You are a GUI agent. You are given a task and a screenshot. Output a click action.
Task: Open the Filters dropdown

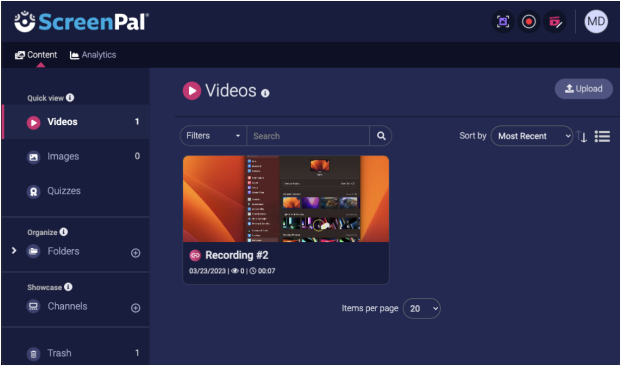[213, 136]
